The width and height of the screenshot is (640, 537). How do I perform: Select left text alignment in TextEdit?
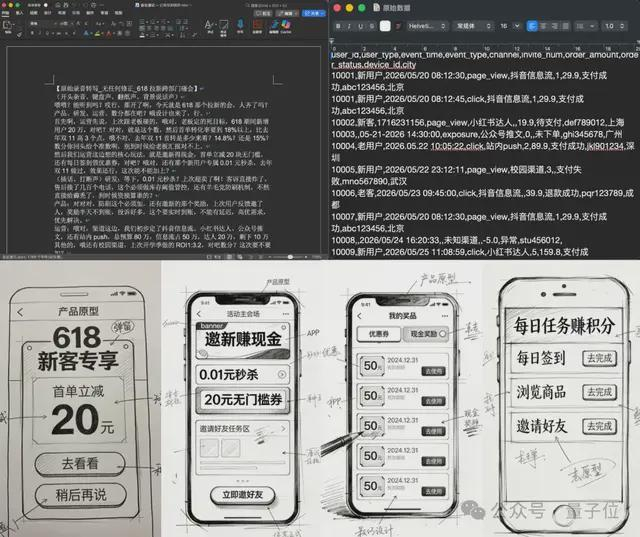point(532,26)
